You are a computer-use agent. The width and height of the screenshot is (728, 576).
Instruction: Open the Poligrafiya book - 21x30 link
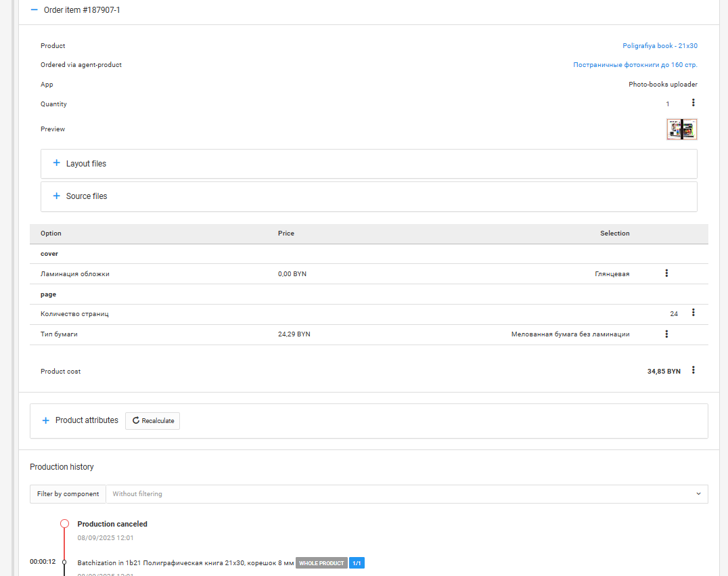tap(660, 45)
